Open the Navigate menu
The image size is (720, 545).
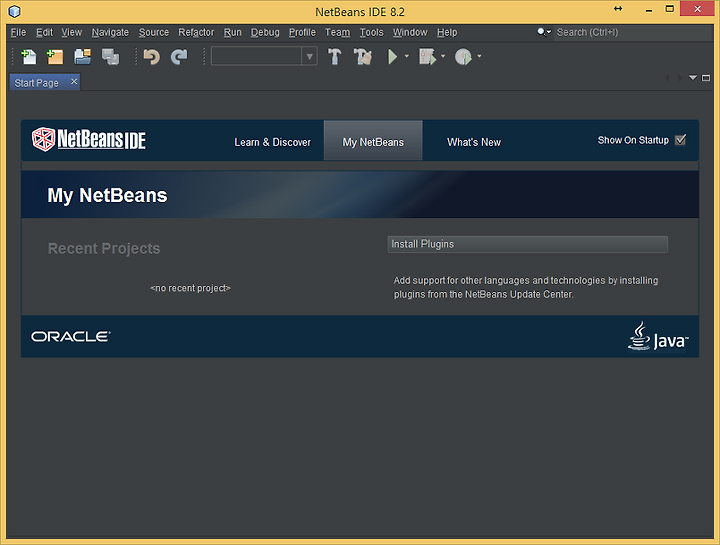pos(110,33)
